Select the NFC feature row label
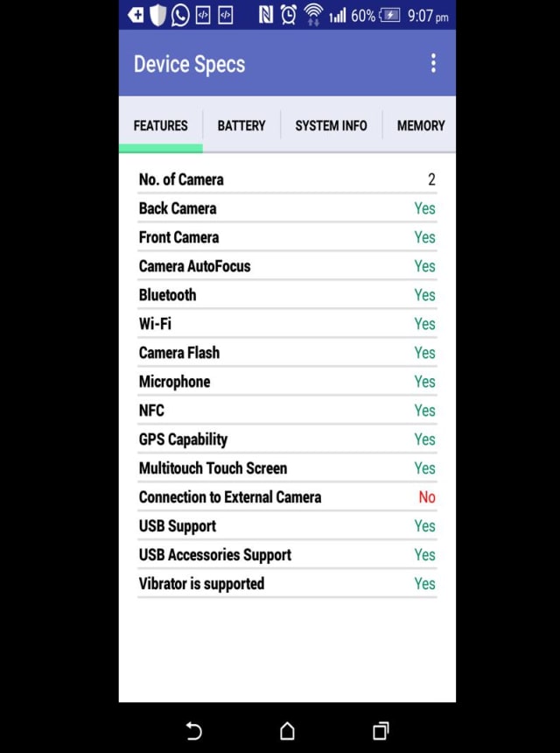Screen dimensions: 560x753 tap(151, 411)
